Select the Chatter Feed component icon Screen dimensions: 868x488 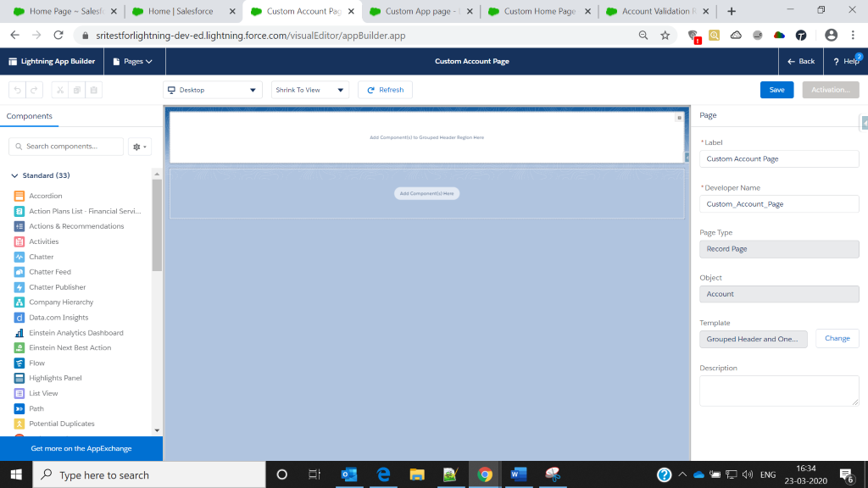pyautogui.click(x=19, y=272)
